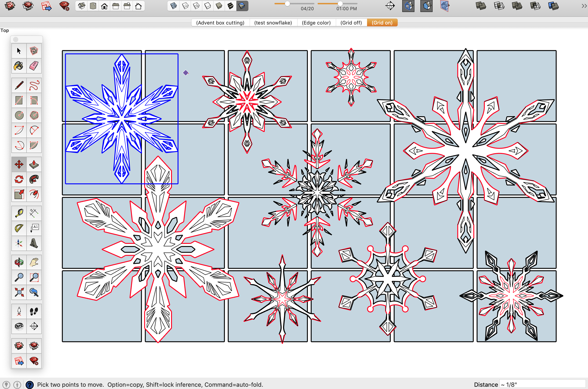Activate the Orbit tool

click(19, 262)
